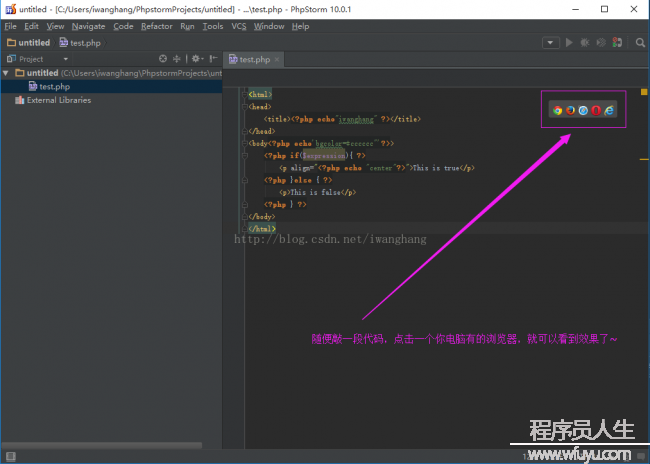The image size is (650, 464).
Task: Collapse the untitled project root
Action: click(6, 73)
